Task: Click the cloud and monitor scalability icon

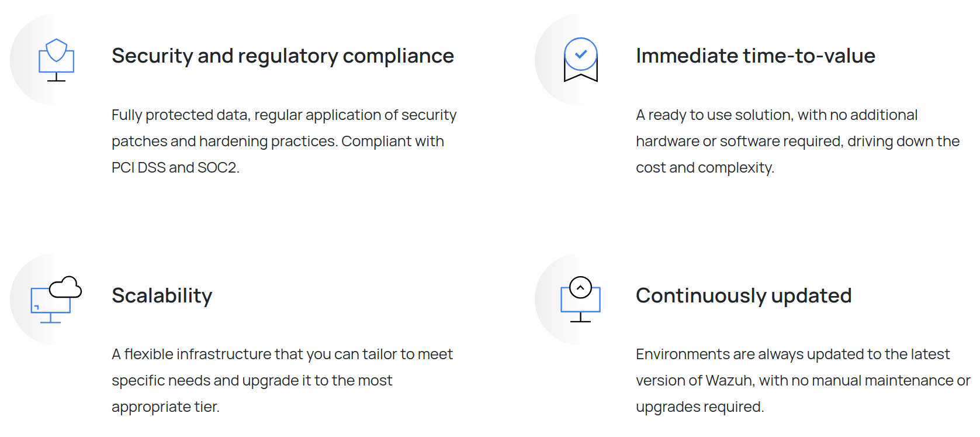Action: pyautogui.click(x=56, y=300)
